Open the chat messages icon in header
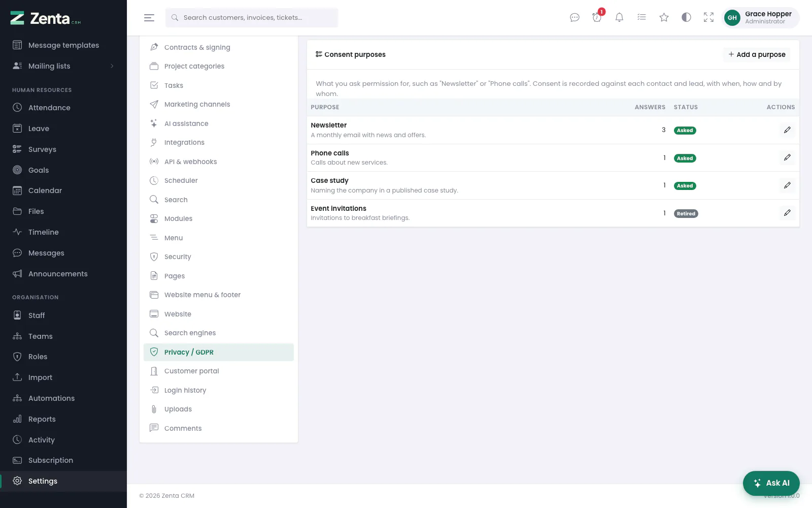The height and width of the screenshot is (508, 812). pyautogui.click(x=574, y=18)
